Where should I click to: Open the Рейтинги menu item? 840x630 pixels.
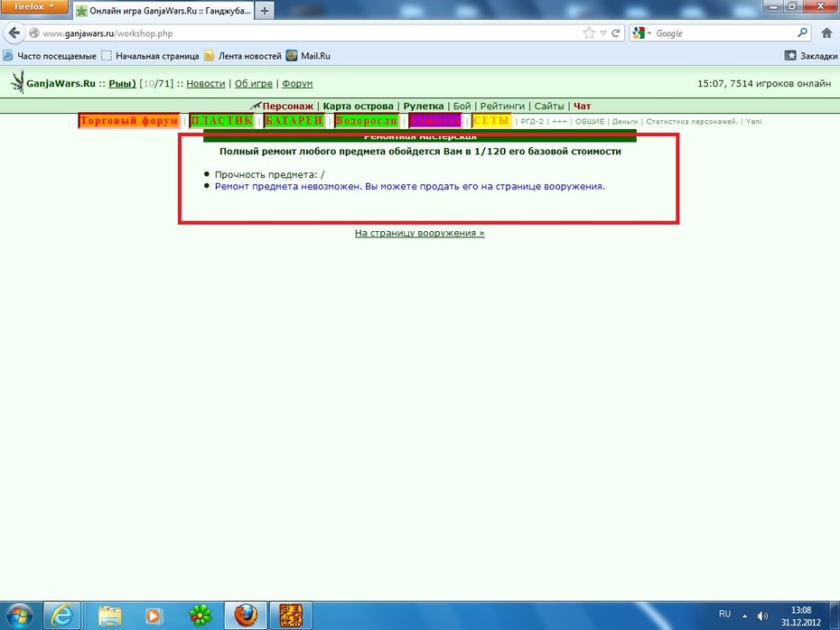click(502, 106)
